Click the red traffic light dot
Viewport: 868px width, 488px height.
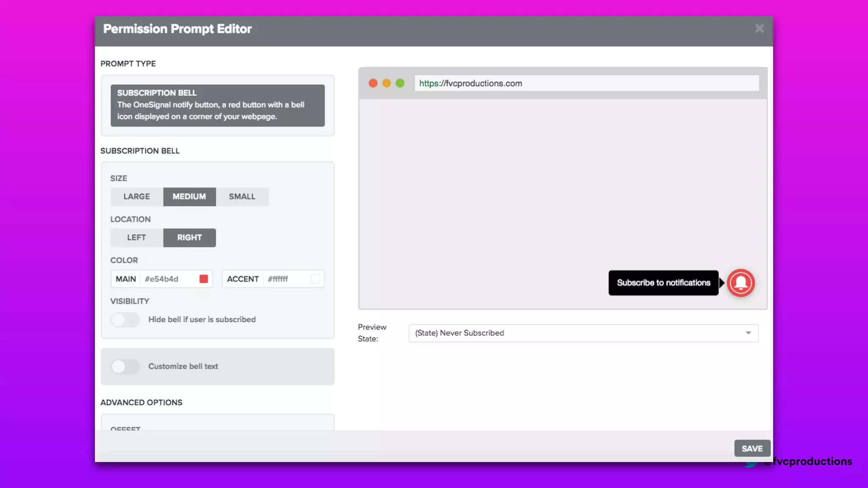(x=373, y=83)
